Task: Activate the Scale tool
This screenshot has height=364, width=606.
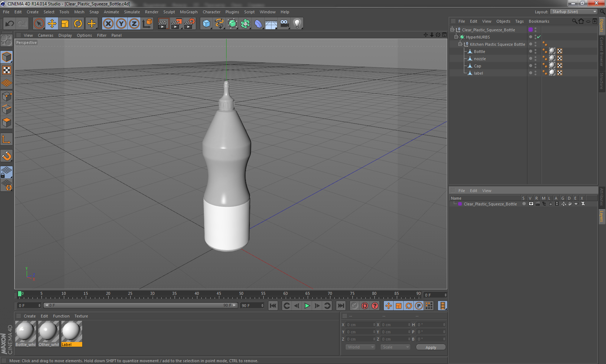Action: (x=65, y=24)
